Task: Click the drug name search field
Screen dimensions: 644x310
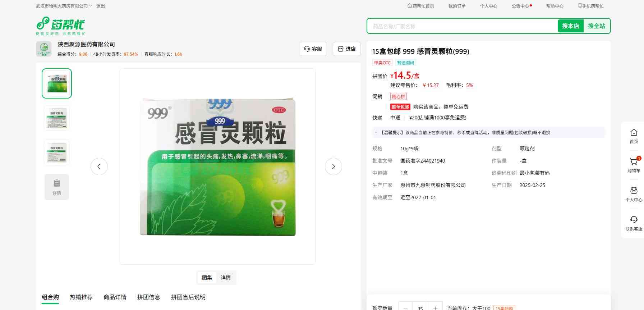Action: point(462,26)
